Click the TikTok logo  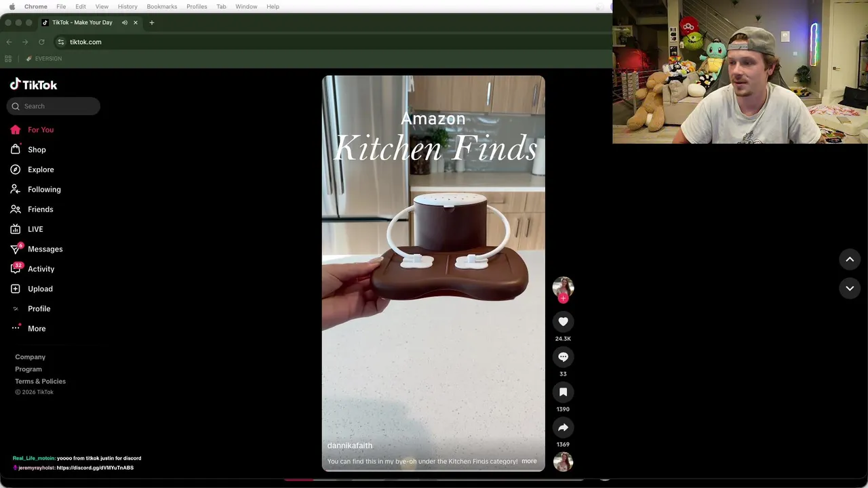coord(33,85)
